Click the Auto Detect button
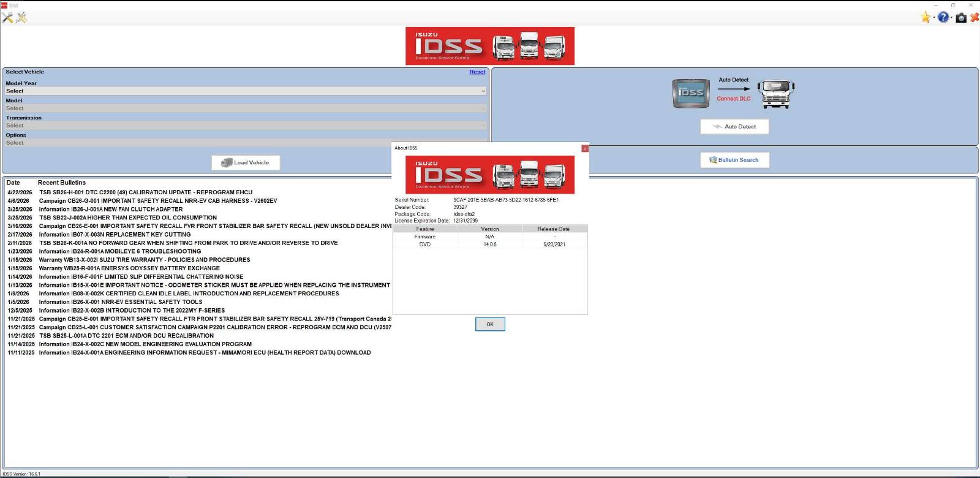The height and width of the screenshot is (478, 980). pos(734,126)
